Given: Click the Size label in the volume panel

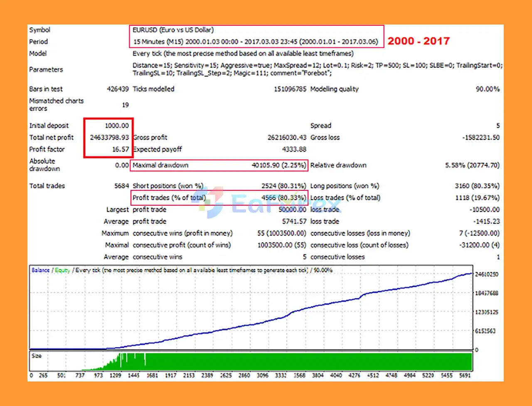Looking at the screenshot, I should (37, 356).
